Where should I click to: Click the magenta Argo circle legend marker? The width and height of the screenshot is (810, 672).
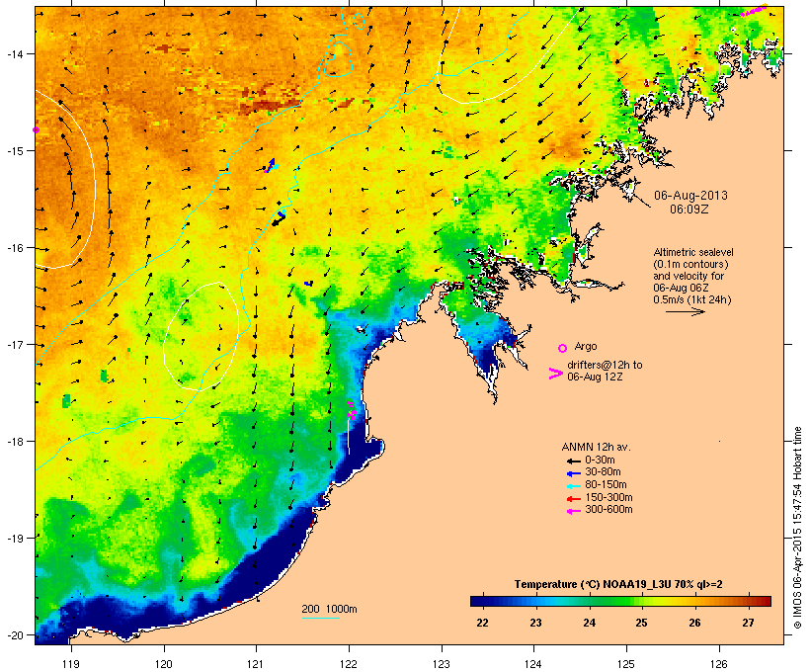click(x=563, y=348)
